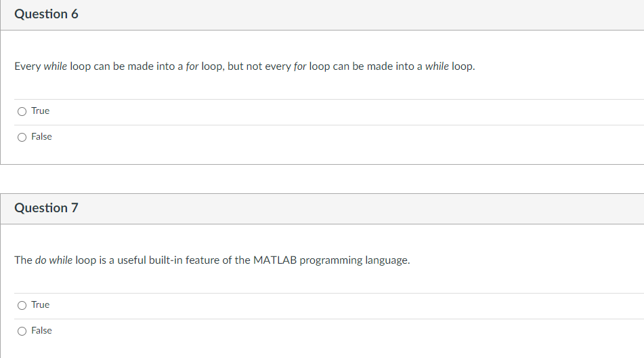This screenshot has height=358, width=644.
Task: Click the last italic "while" in Question 6
Action: click(x=437, y=66)
